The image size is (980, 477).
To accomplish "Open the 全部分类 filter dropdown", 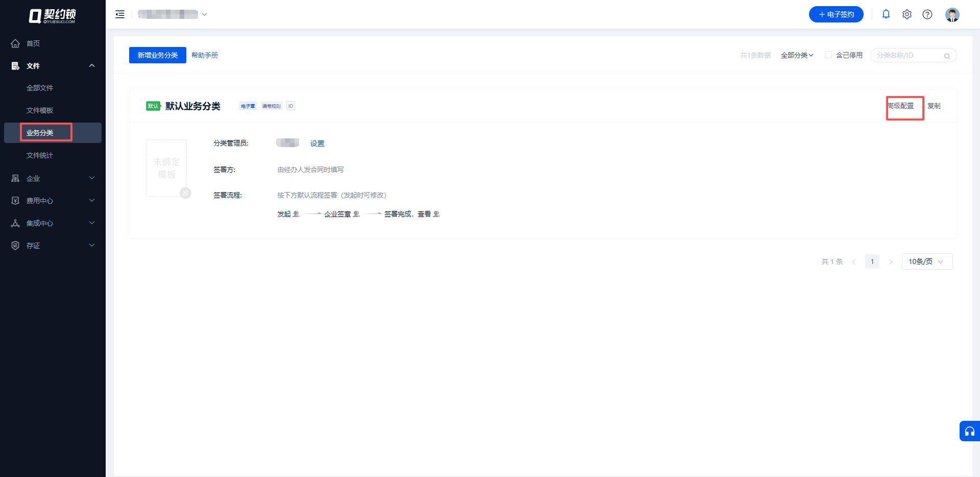I will (797, 55).
